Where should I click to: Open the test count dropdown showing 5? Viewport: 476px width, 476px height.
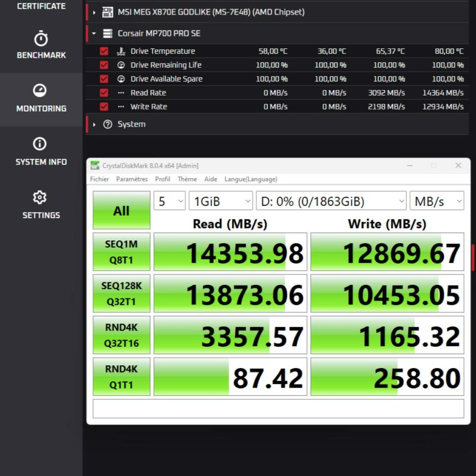click(169, 201)
